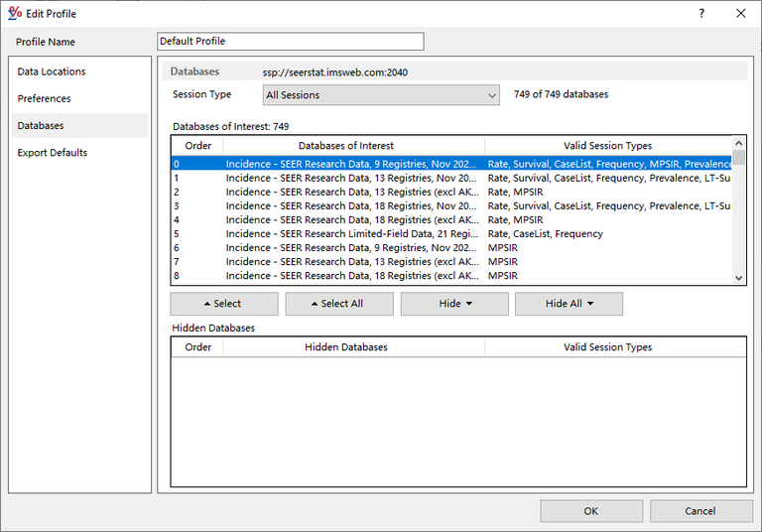Edit the Profile Name text field
This screenshot has height=532, width=762.
[x=291, y=42]
